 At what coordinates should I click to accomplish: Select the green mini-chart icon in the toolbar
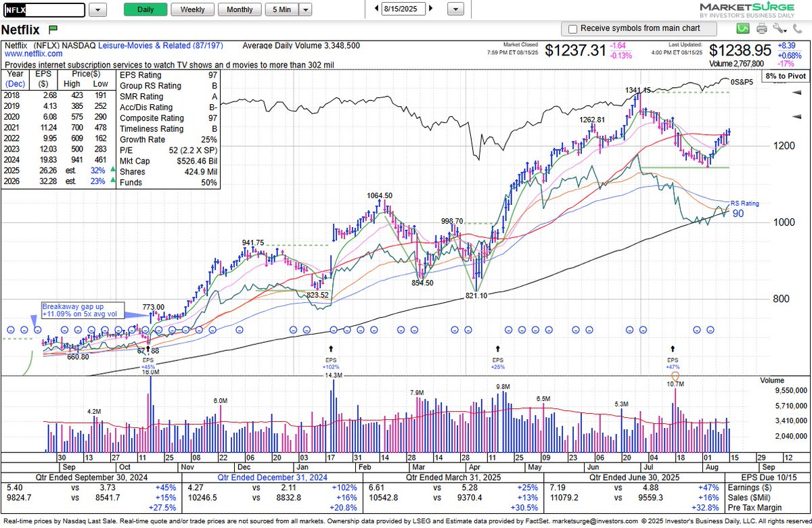(742, 28)
